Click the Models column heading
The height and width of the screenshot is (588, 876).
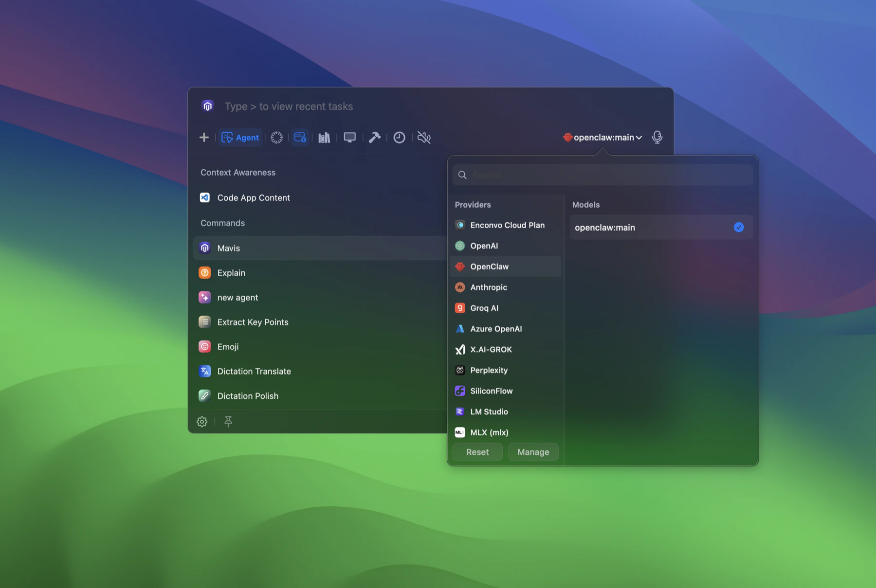click(x=586, y=205)
